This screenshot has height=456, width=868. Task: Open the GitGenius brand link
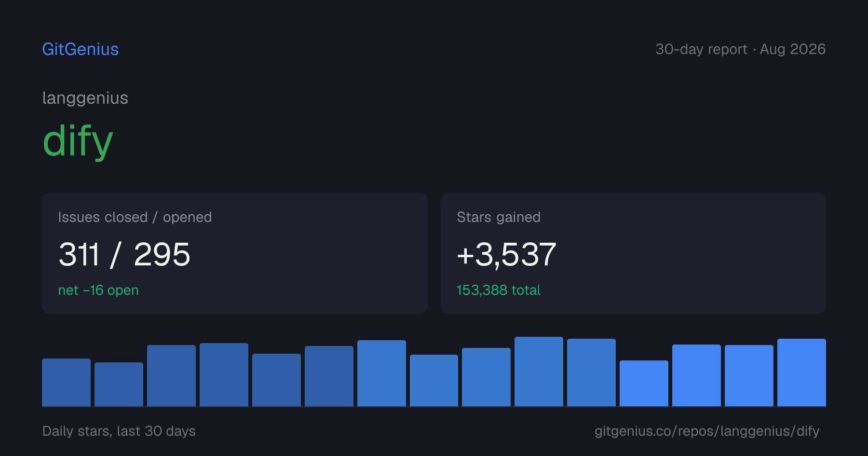[81, 49]
